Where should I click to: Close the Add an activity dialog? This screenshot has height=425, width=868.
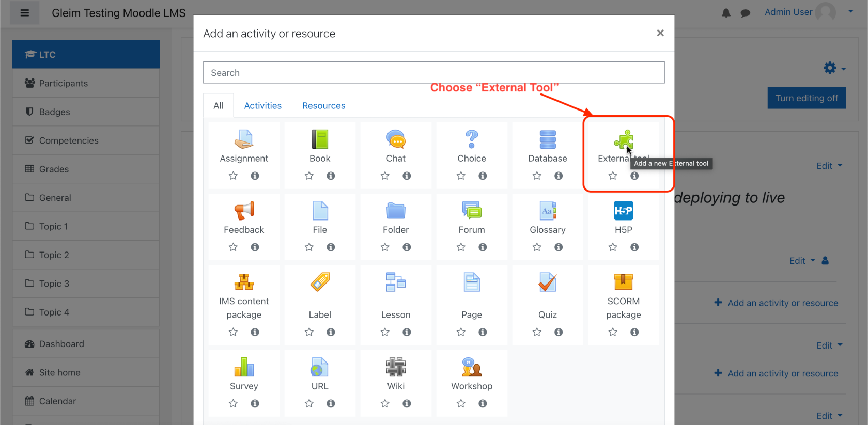point(660,33)
